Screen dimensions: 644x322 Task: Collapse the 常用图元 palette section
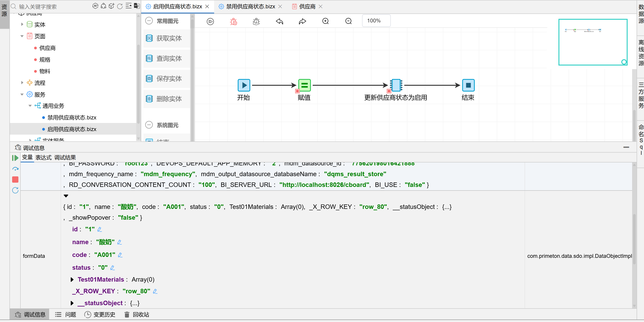[149, 21]
